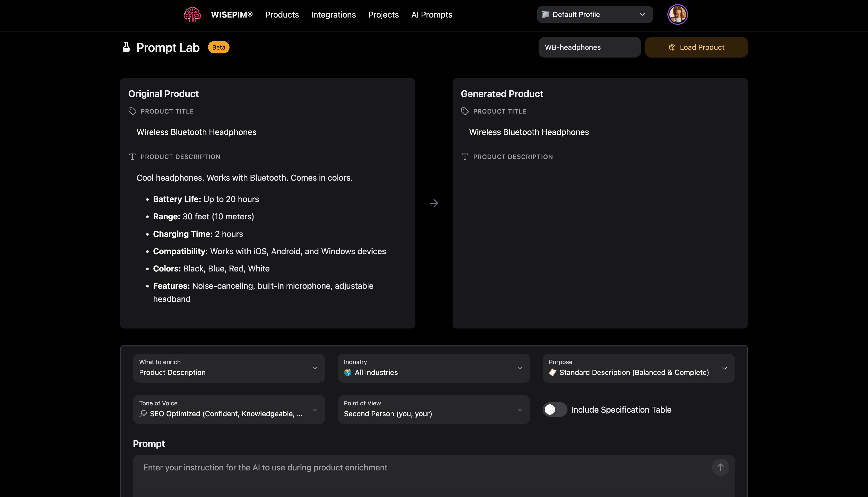
Task: Open the AI Prompts menu item
Action: (x=431, y=15)
